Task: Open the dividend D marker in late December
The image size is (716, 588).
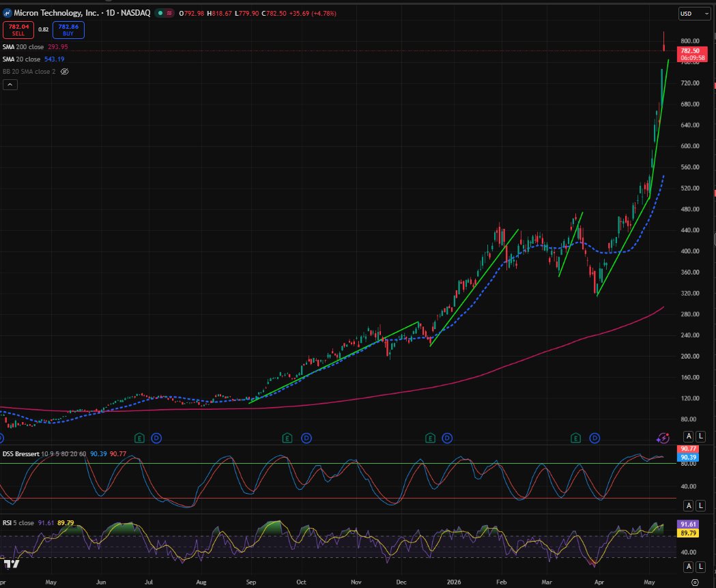Action: click(x=447, y=438)
